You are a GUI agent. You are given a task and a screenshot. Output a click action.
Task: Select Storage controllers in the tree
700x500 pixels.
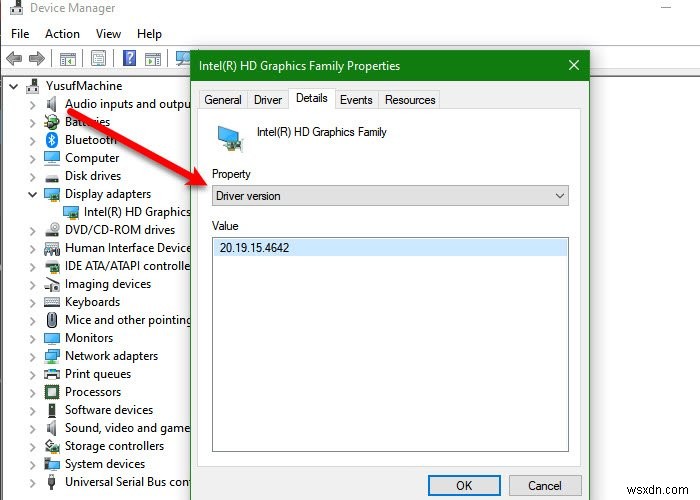(x=114, y=446)
